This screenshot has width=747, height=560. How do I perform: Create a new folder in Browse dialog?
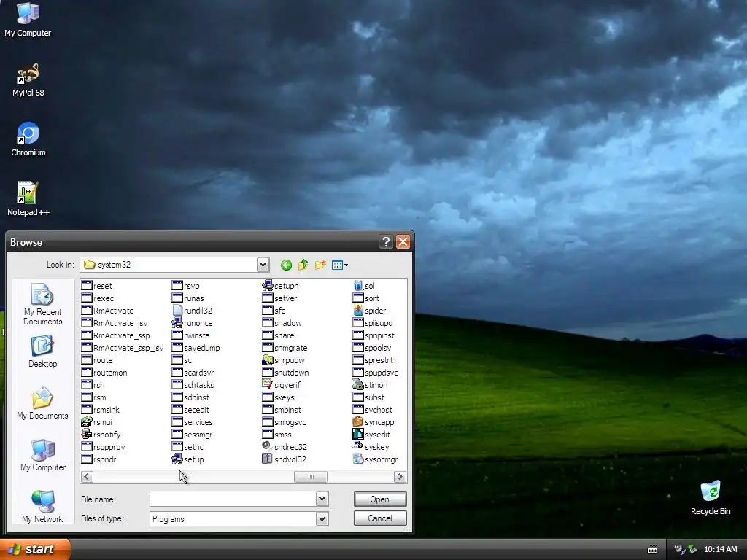(x=320, y=265)
